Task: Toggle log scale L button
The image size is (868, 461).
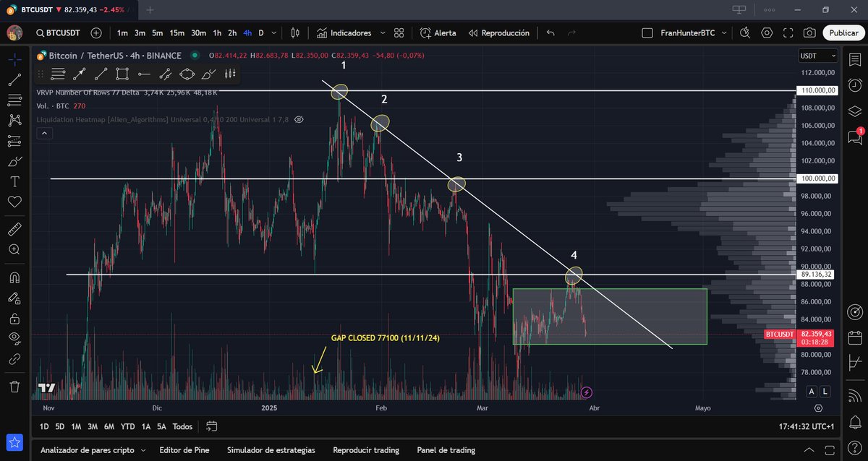Action: [x=825, y=391]
